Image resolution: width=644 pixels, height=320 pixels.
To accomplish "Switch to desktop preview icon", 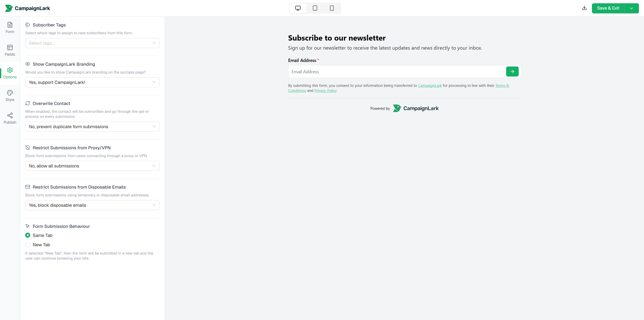I will [x=298, y=8].
